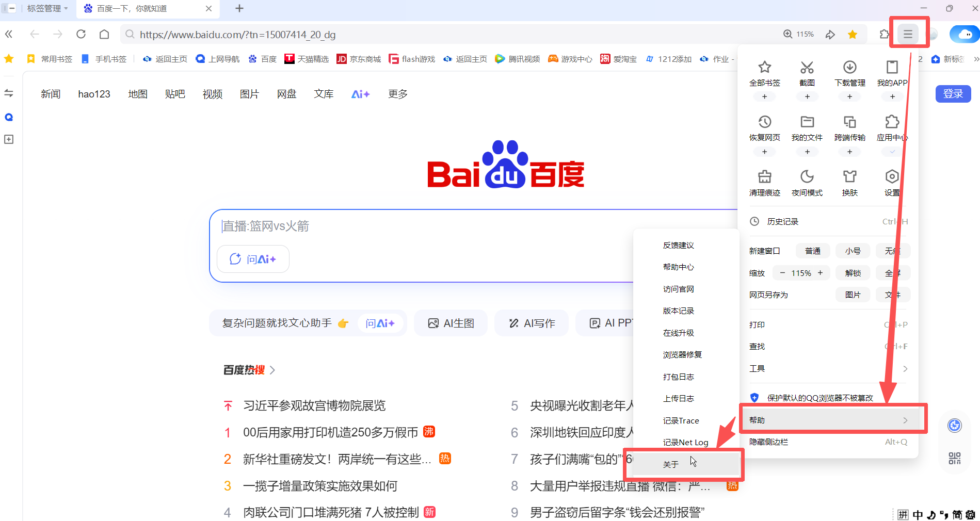Increase zoom with the 缩放 plus control
The height and width of the screenshot is (521, 980).
coord(820,272)
